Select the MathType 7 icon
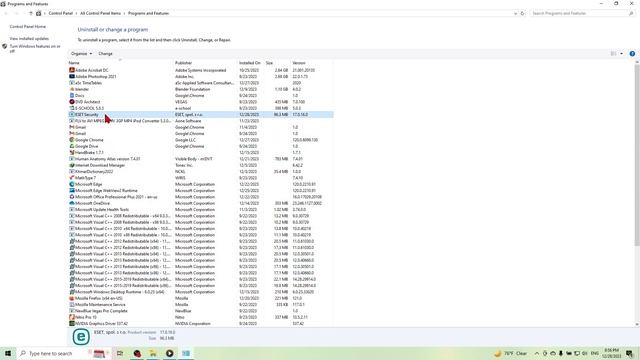Image resolution: width=640 pixels, height=360 pixels. [72, 178]
